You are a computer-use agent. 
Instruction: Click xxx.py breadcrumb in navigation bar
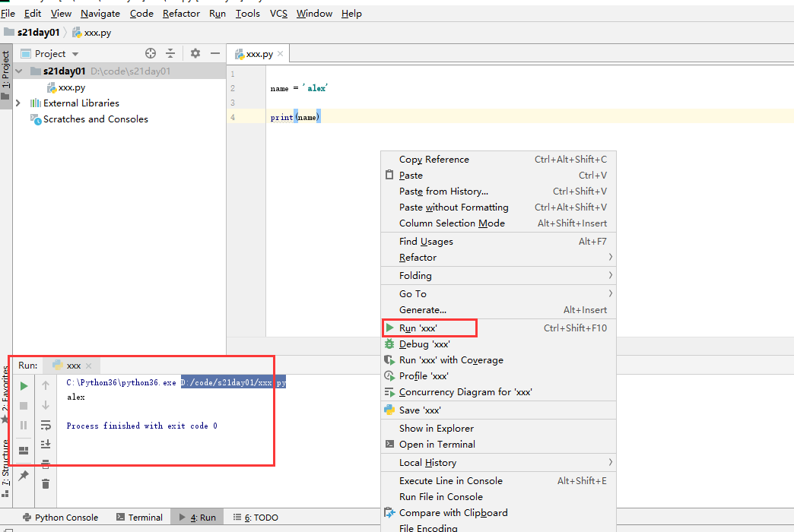pos(92,33)
